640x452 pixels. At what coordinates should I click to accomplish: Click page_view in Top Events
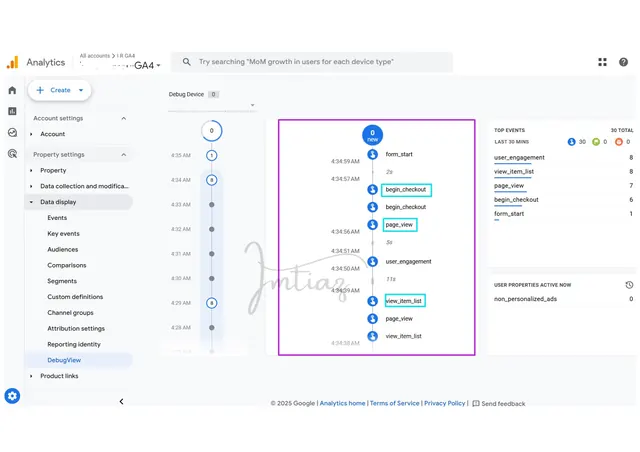pos(509,186)
